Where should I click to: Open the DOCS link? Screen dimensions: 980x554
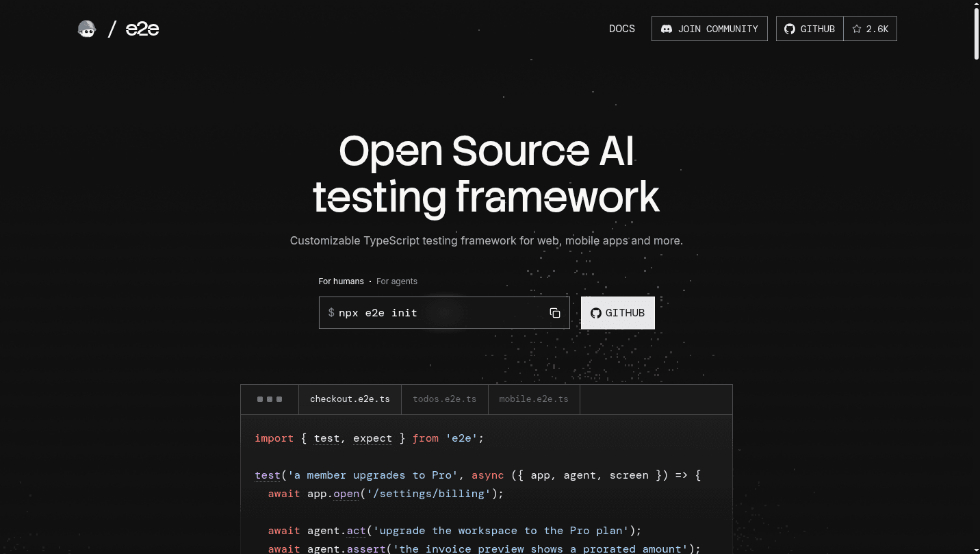[622, 29]
